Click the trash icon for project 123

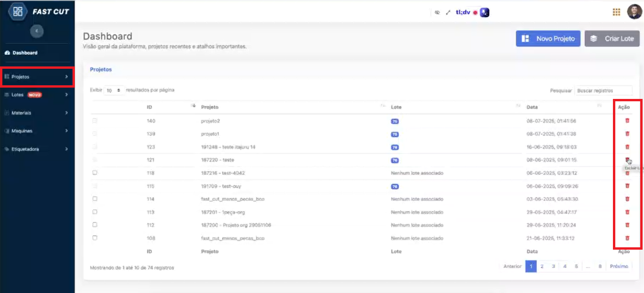click(627, 147)
